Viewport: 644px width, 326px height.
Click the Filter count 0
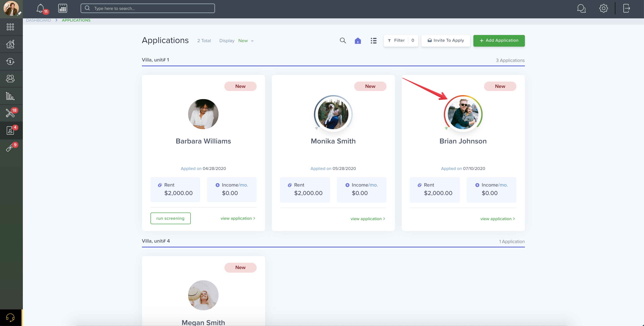(413, 41)
